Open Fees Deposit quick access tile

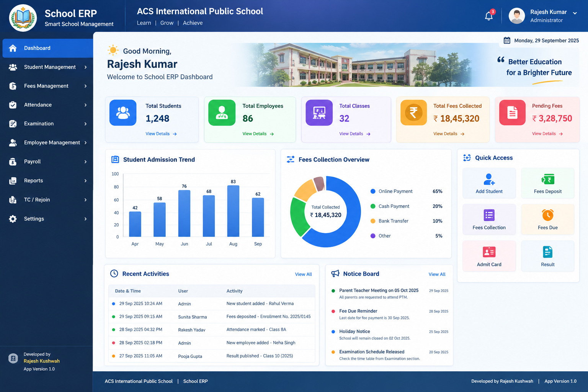pos(548,183)
